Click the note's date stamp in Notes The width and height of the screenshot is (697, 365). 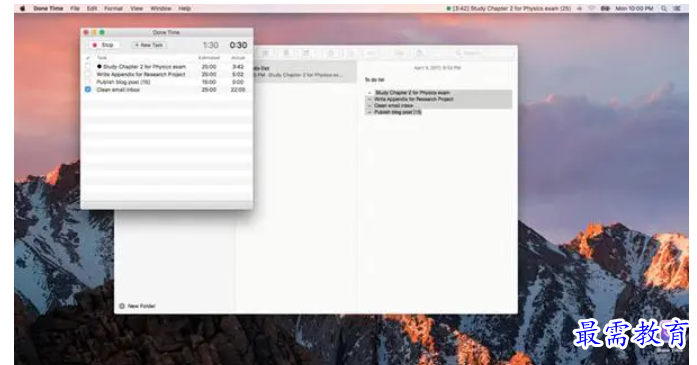tap(437, 68)
